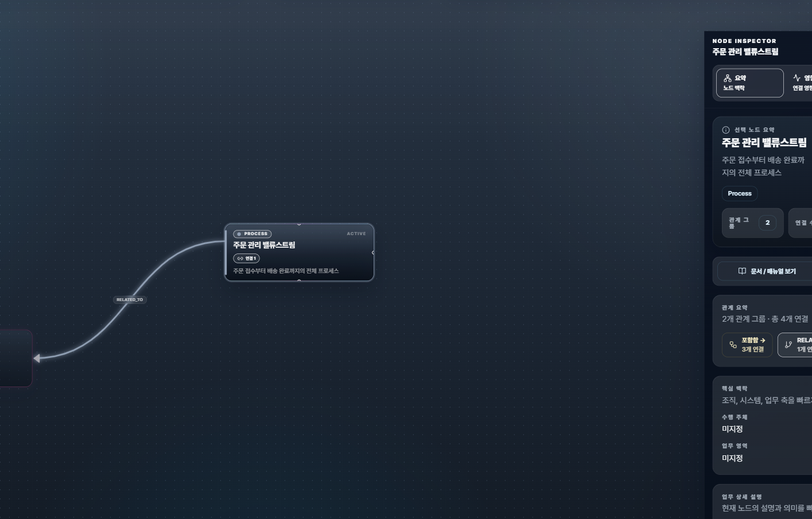812x519 pixels.
Task: Click the book icon in 문서/매뉴얼 보기
Action: pyautogui.click(x=742, y=271)
